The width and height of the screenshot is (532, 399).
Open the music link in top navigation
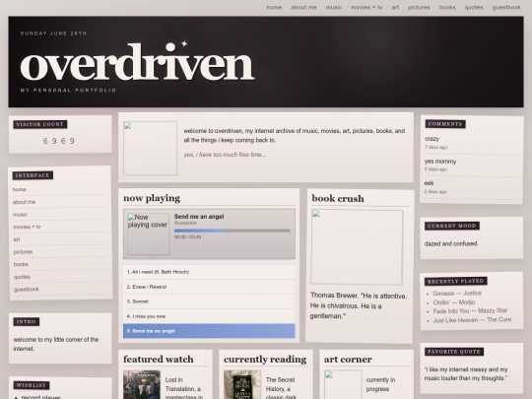click(x=334, y=7)
